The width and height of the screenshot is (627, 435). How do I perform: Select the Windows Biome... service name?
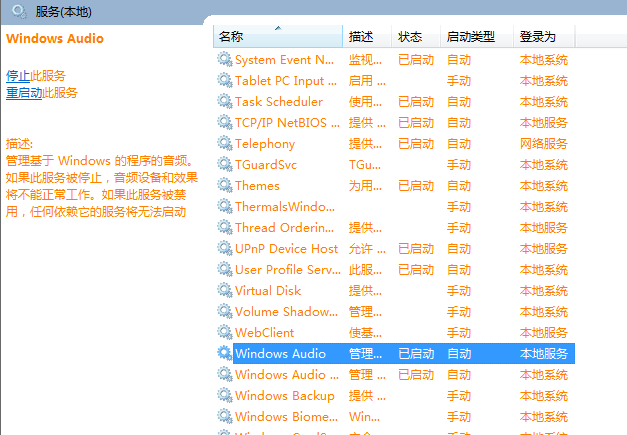[x=286, y=417]
